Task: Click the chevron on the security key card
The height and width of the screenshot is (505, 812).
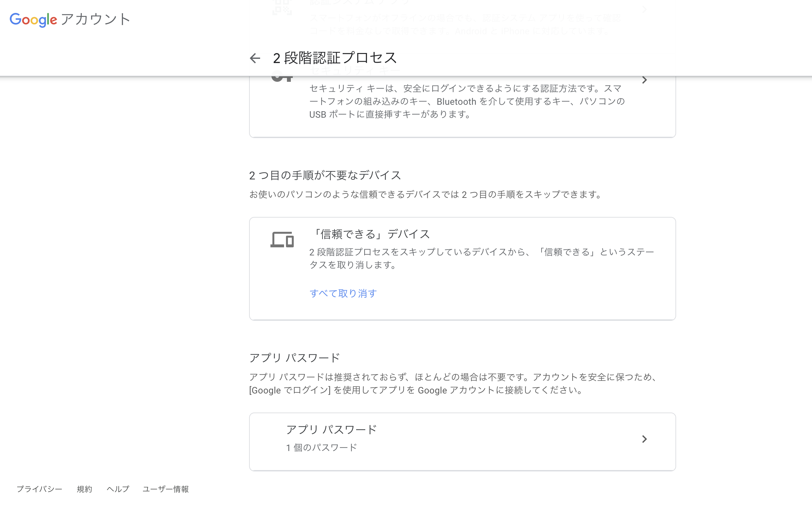Action: 645,80
